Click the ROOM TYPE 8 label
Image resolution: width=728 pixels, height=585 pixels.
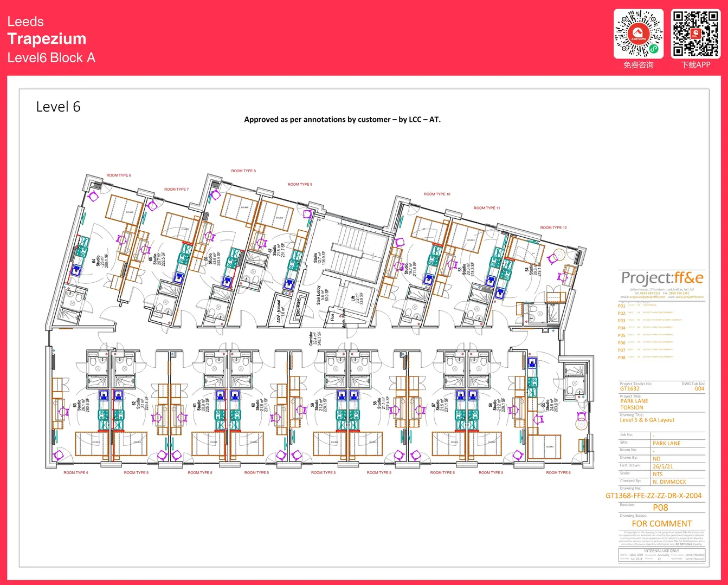point(243,171)
